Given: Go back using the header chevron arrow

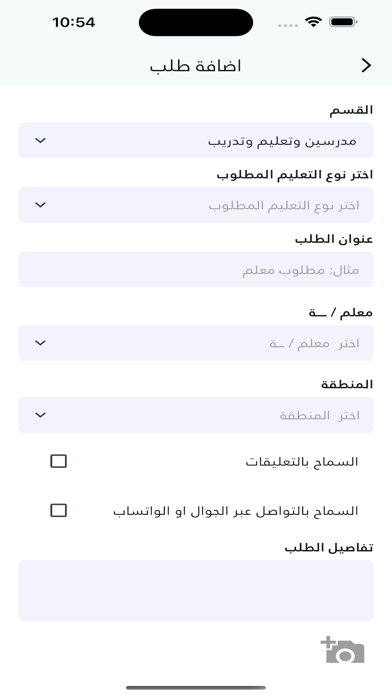Looking at the screenshot, I should (366, 65).
